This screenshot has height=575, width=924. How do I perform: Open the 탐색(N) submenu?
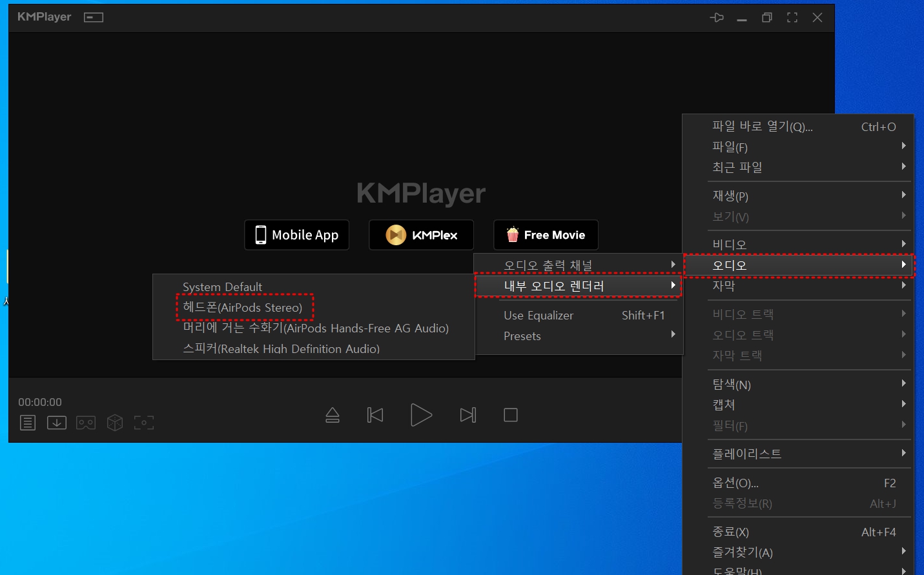tap(797, 385)
